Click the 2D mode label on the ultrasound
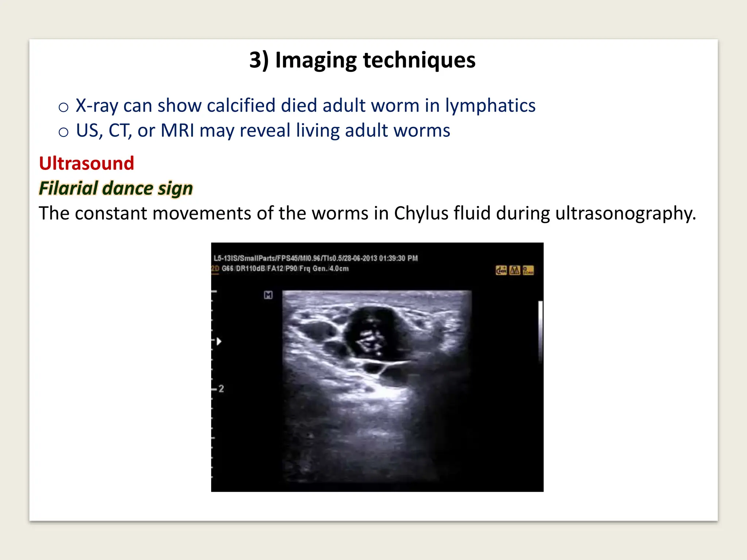 pos(215,269)
